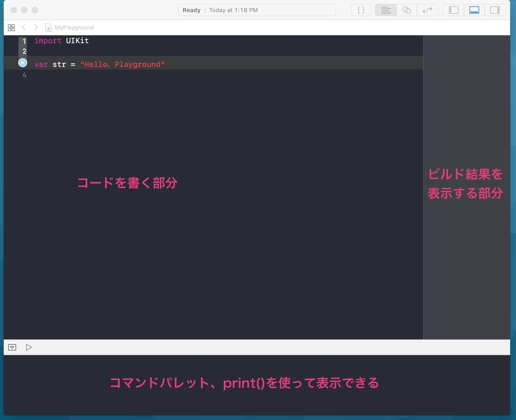Click the MyPlayground file icon in jump bar
The width and height of the screenshot is (516, 420).
click(x=48, y=28)
